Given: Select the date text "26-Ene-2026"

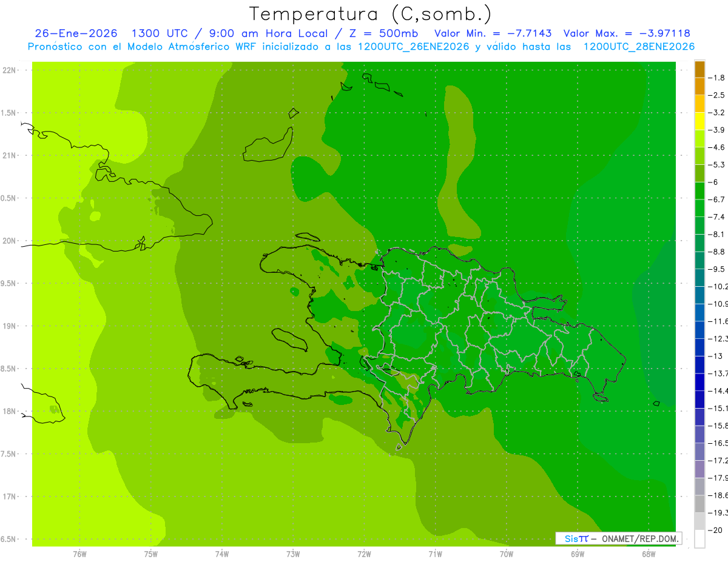Looking at the screenshot, I should [76, 33].
